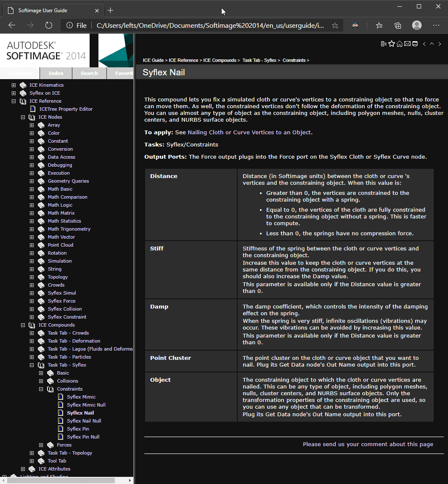Click ICE Reference breadcrumb link

pyautogui.click(x=183, y=60)
